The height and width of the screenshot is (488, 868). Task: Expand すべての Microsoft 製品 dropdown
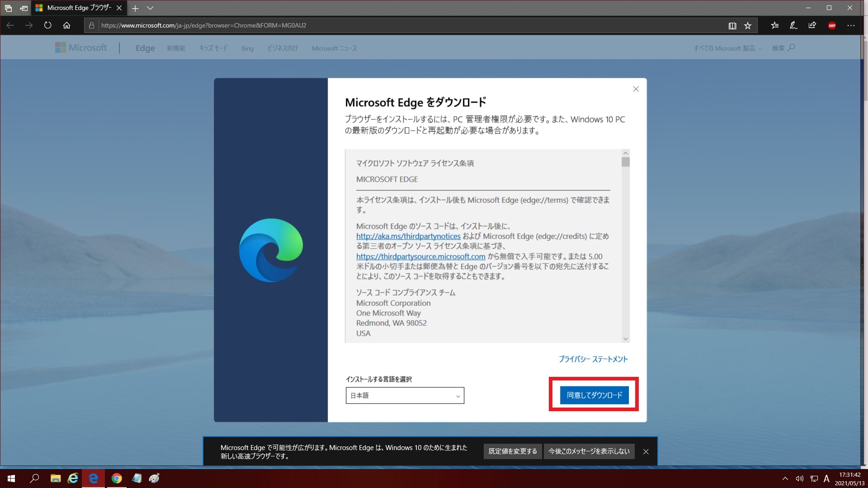click(728, 48)
